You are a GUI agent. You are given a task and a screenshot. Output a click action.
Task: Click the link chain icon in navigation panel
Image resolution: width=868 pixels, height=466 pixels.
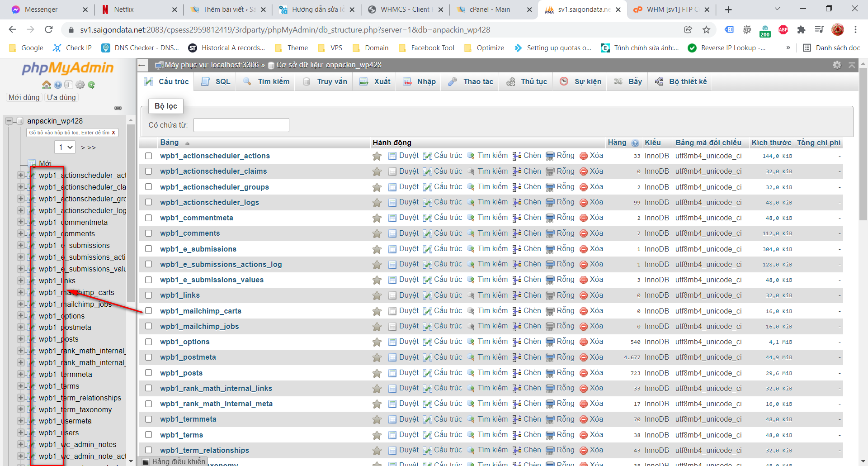(x=118, y=108)
